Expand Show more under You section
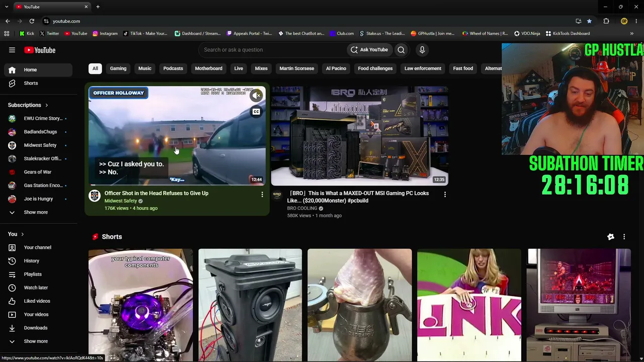Image resolution: width=644 pixels, height=362 pixels. point(38,341)
